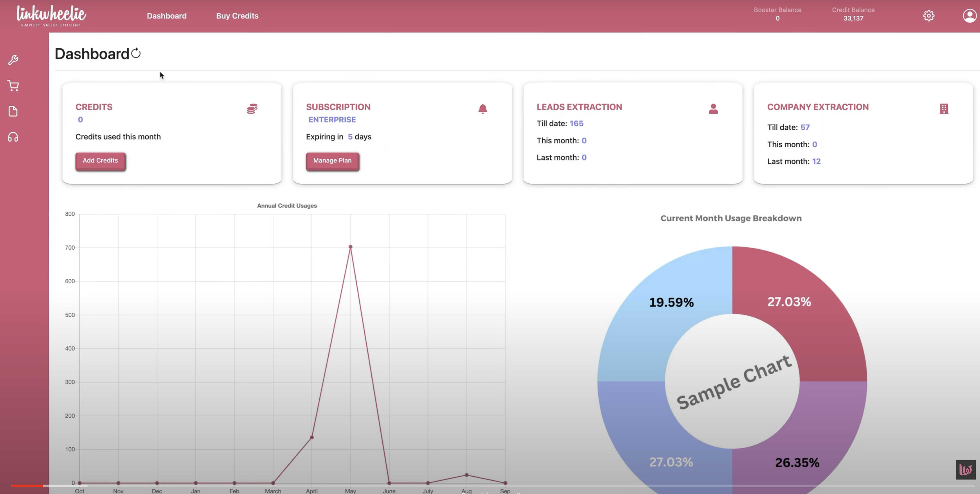Screen dimensions: 980x494
Task: Open the headphones support icon
Action: pyautogui.click(x=13, y=137)
